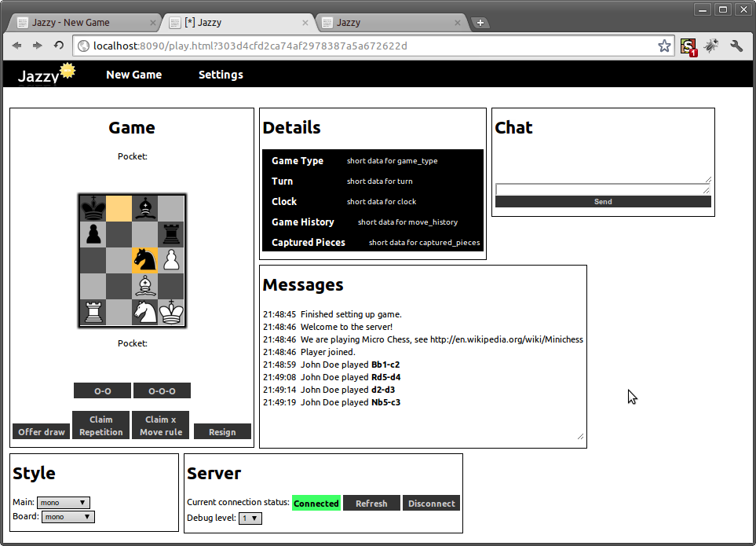This screenshot has height=546, width=756.
Task: Pick the white rook on the board
Action: [x=93, y=312]
